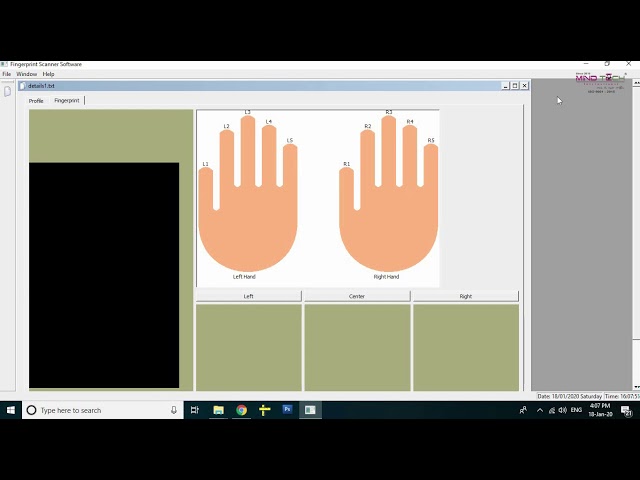The width and height of the screenshot is (640, 480).
Task: Maximize the details1.txt child window
Action: (515, 86)
